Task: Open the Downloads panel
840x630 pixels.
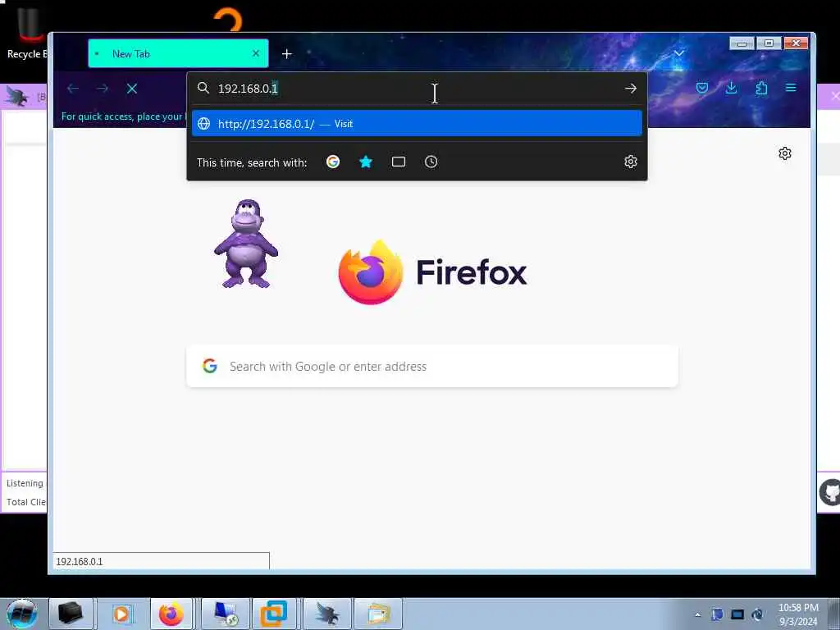Action: coord(731,88)
